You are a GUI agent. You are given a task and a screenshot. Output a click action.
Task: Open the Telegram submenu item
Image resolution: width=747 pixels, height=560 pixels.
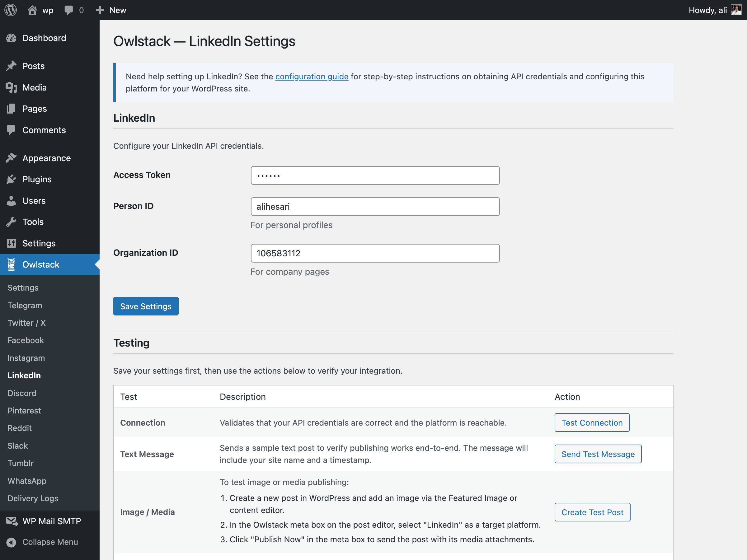(x=25, y=306)
